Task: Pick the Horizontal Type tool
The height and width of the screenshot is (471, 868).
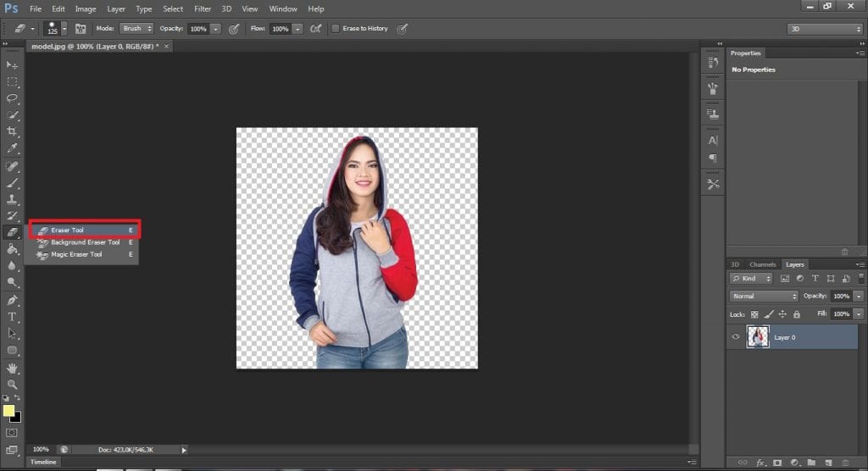Action: 12,317
